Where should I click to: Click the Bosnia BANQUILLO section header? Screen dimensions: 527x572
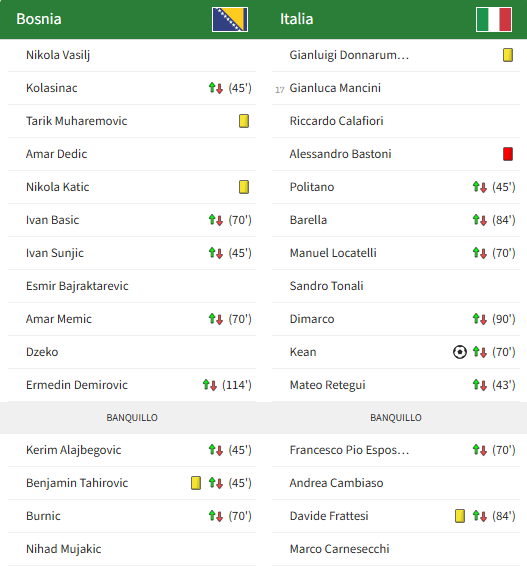pos(132,418)
